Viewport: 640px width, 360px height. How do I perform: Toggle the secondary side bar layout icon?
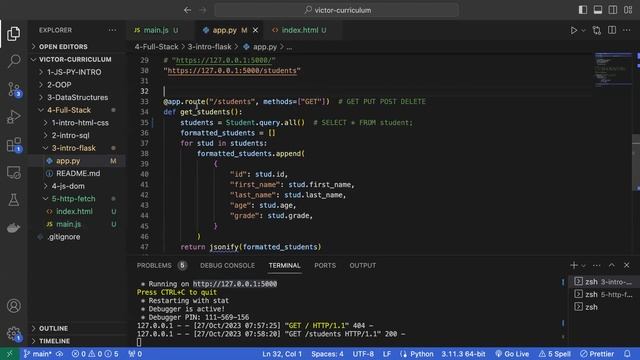[x=613, y=10]
